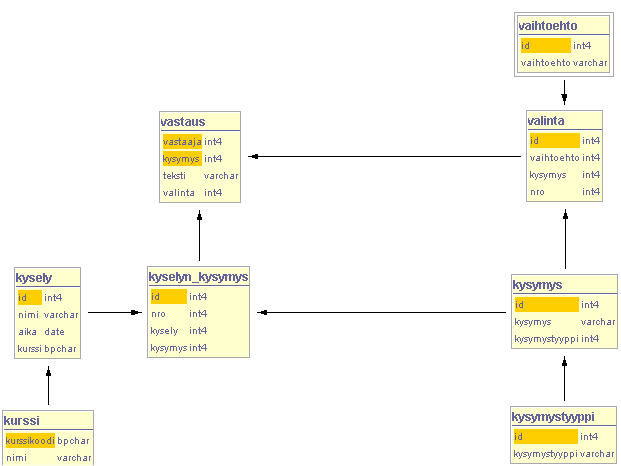Click kysymys key field in vastaus table
Screen dimensions: 621x466
[x=182, y=158]
